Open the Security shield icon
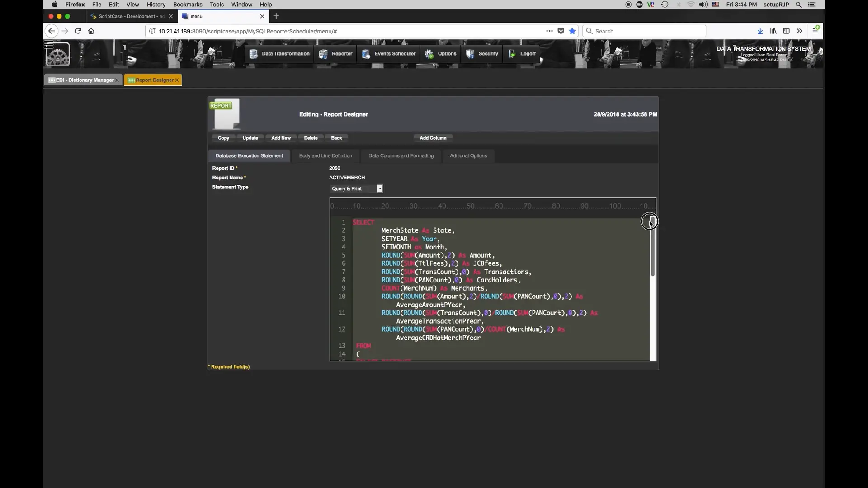The width and height of the screenshot is (868, 488). tap(470, 54)
